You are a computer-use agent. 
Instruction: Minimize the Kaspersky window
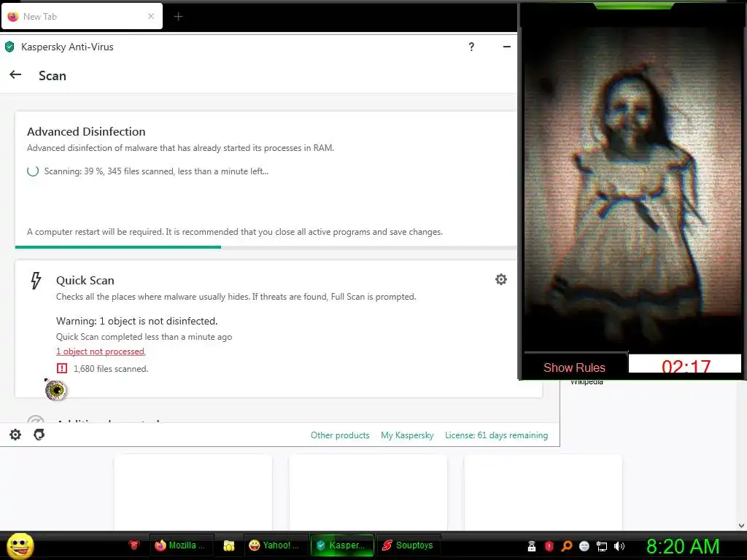(507, 47)
